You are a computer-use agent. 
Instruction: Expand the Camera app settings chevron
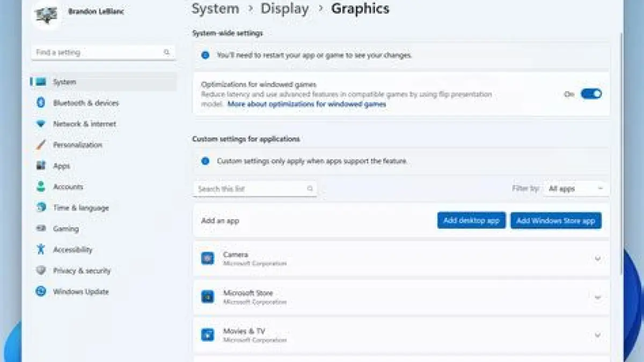click(597, 259)
